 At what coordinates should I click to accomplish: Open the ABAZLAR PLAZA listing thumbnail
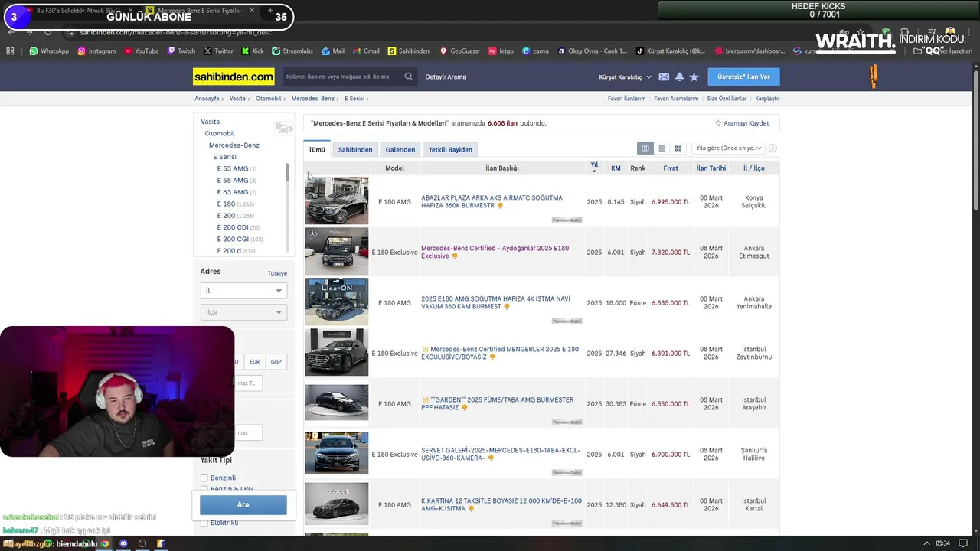pos(337,201)
